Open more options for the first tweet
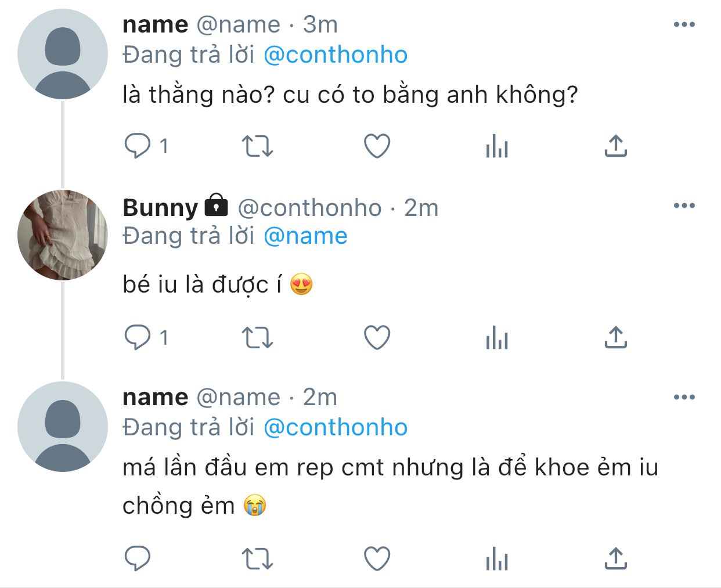The width and height of the screenshot is (721, 588). [684, 24]
